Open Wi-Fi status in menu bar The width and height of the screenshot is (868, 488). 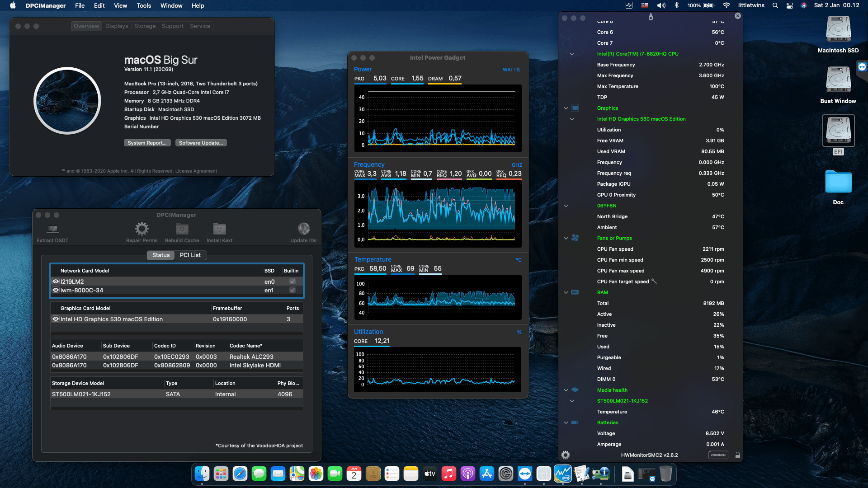[x=726, y=5]
